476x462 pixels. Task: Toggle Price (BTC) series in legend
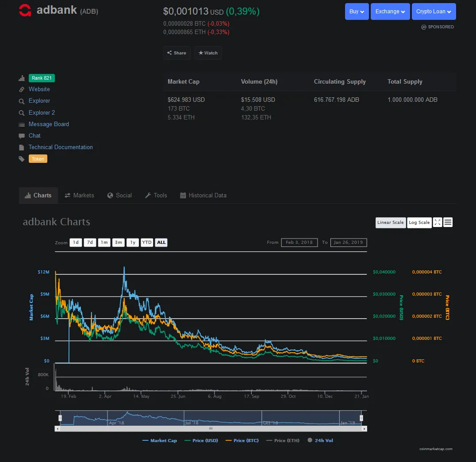click(242, 440)
